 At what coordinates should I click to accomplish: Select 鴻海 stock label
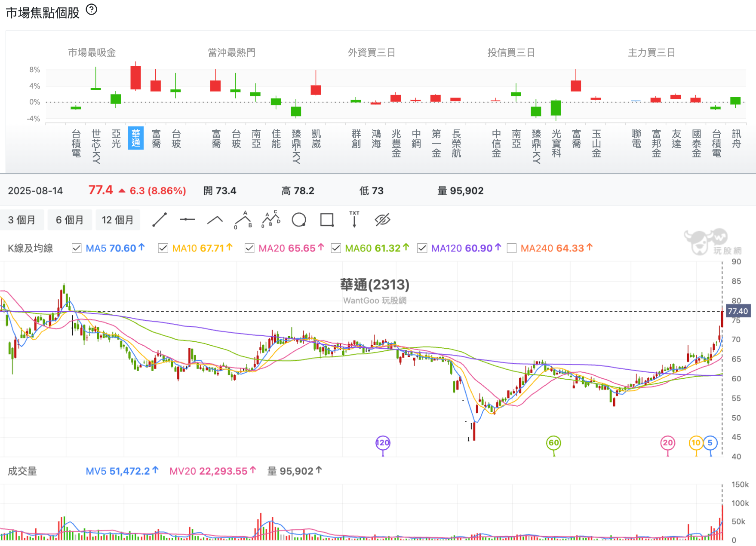[376, 138]
